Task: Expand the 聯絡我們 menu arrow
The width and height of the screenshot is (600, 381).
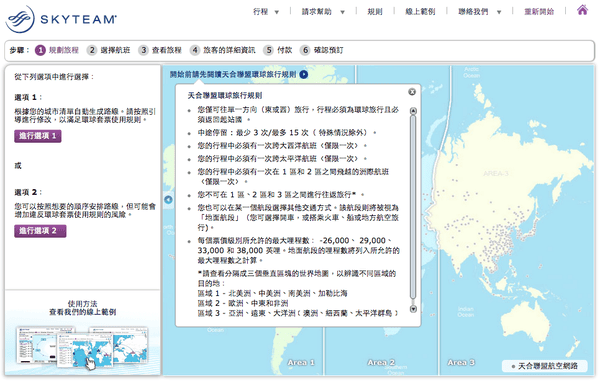Action: [499, 12]
